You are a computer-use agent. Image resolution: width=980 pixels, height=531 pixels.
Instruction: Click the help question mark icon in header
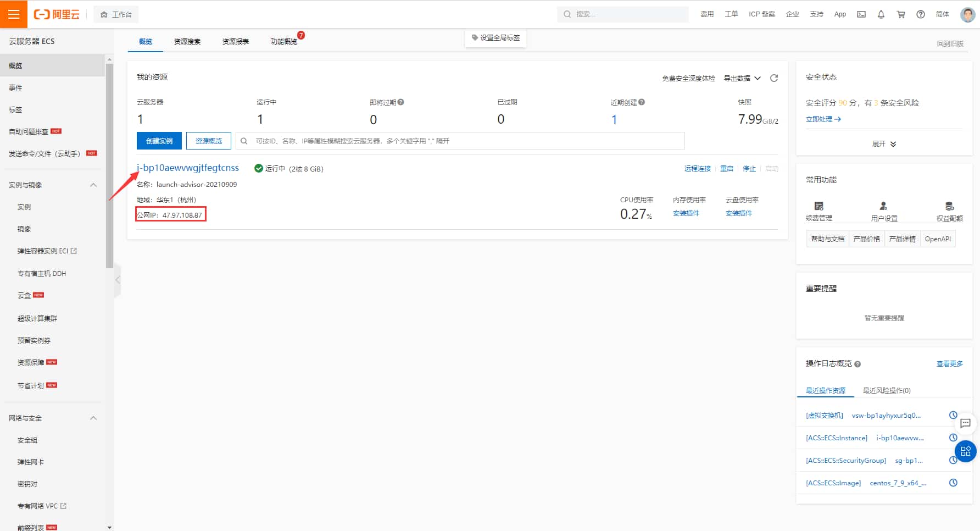click(921, 14)
